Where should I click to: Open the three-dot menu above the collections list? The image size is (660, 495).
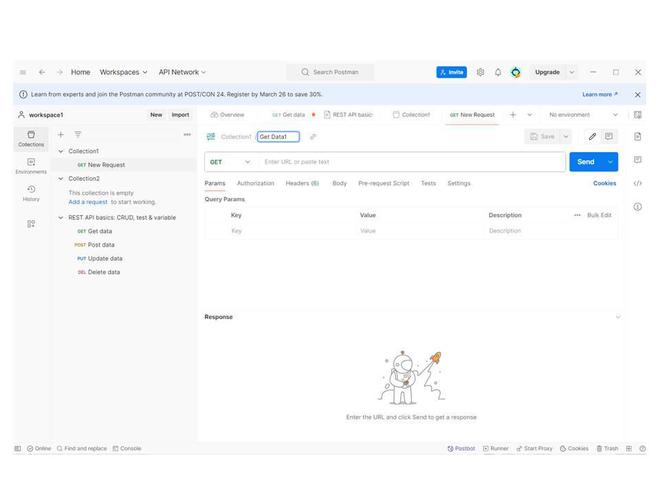pyautogui.click(x=187, y=135)
